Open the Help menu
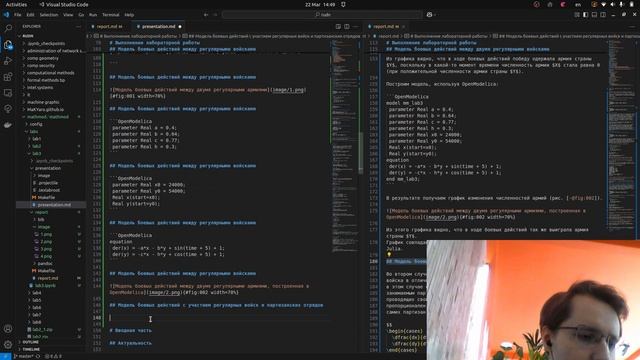The image size is (640, 360). tap(129, 15)
